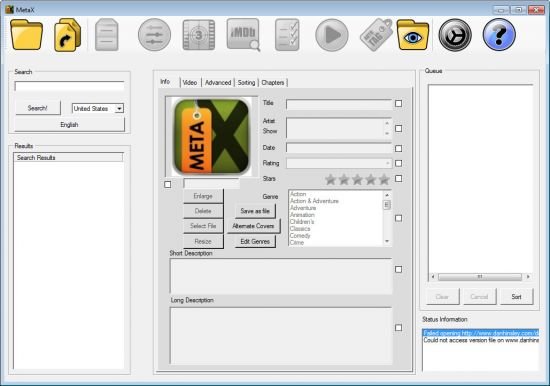Click the Resize cover button
The width and height of the screenshot is (550, 386).
tap(203, 241)
